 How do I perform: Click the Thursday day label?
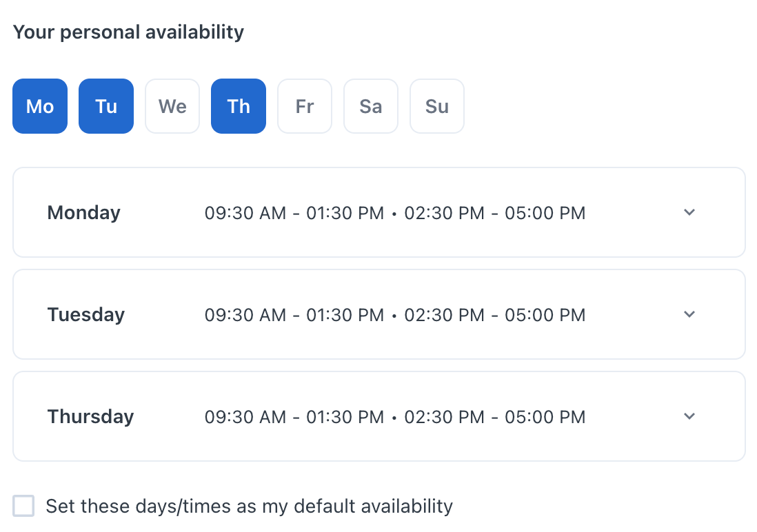[x=90, y=417]
